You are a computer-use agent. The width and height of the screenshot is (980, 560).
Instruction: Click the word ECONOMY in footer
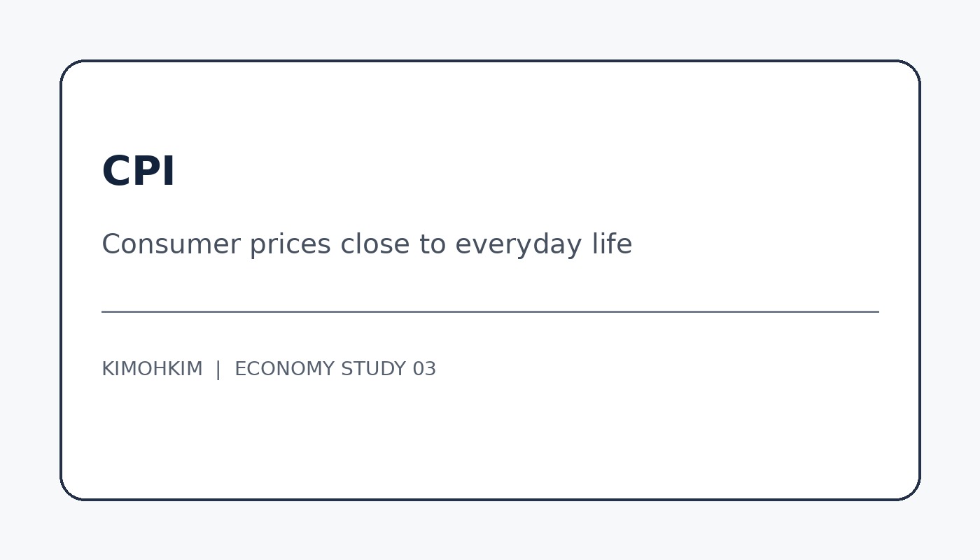click(284, 369)
